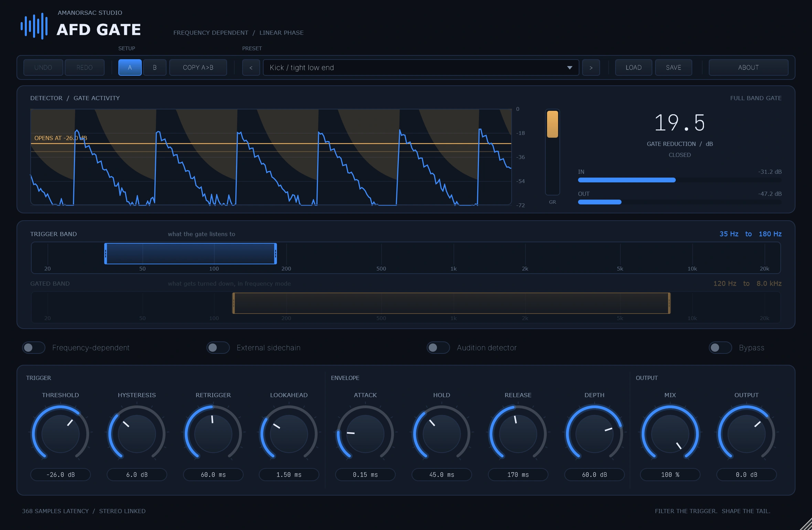Click the output value field 0.0 dB
The image size is (812, 530).
[747, 475]
